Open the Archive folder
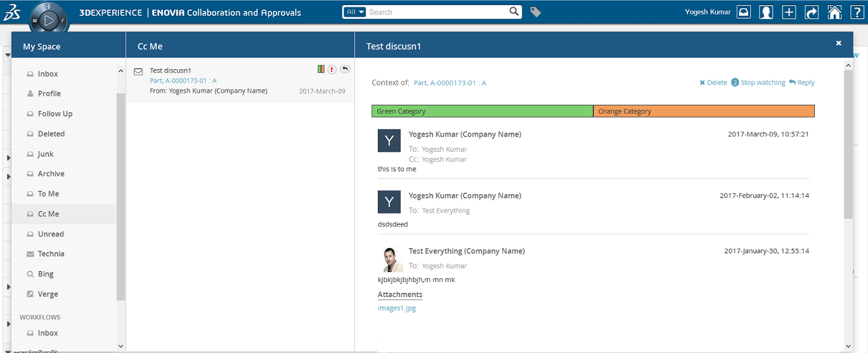Image resolution: width=868 pixels, height=353 pixels. tap(51, 174)
